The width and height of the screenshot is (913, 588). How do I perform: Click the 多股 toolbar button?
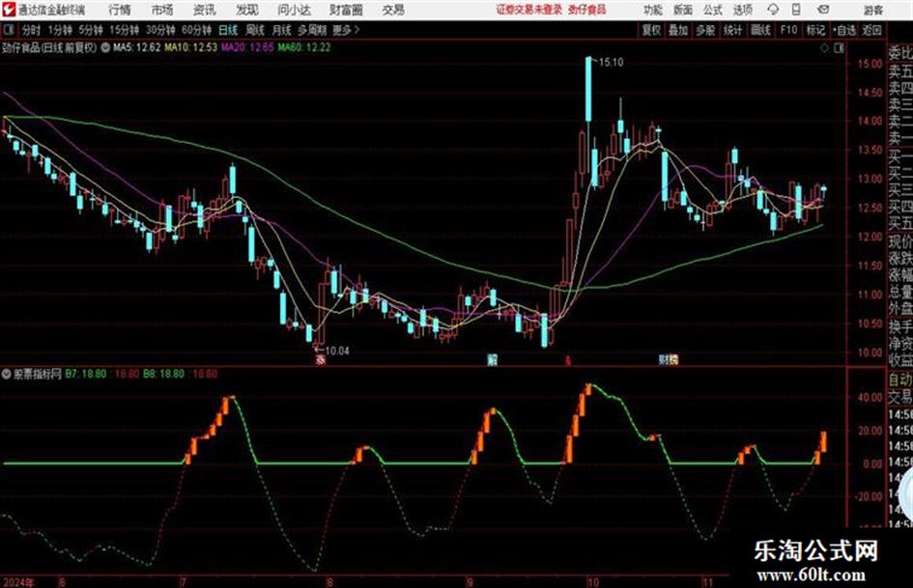(705, 30)
